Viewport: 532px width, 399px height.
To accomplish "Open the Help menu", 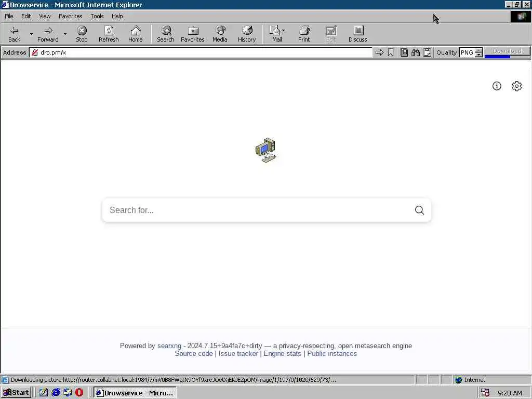I will (x=117, y=16).
